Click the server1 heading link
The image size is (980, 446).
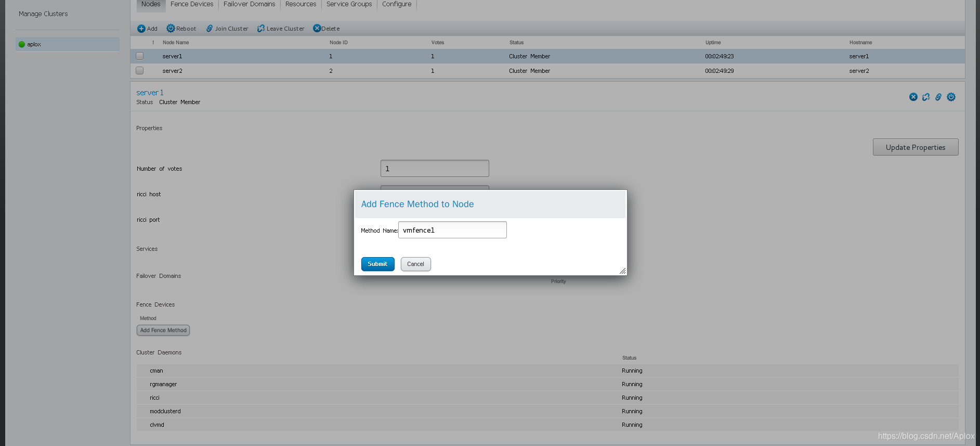click(x=150, y=93)
